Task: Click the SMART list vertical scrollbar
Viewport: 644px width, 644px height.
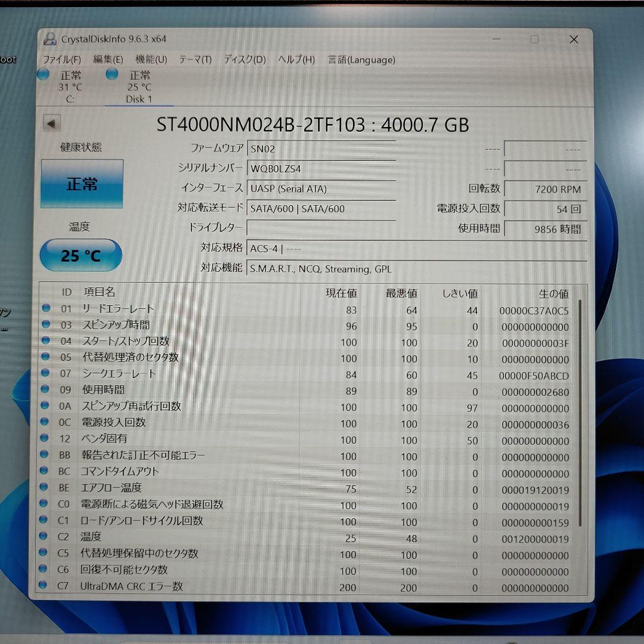Action: point(580,413)
